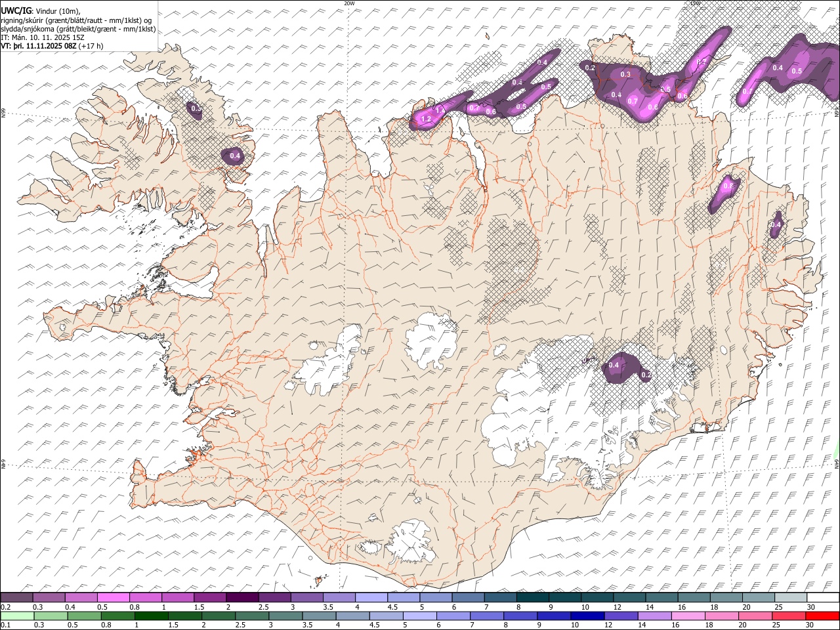Click the 0.4 value on the east coast
This screenshot has height=630, width=840.
[776, 224]
